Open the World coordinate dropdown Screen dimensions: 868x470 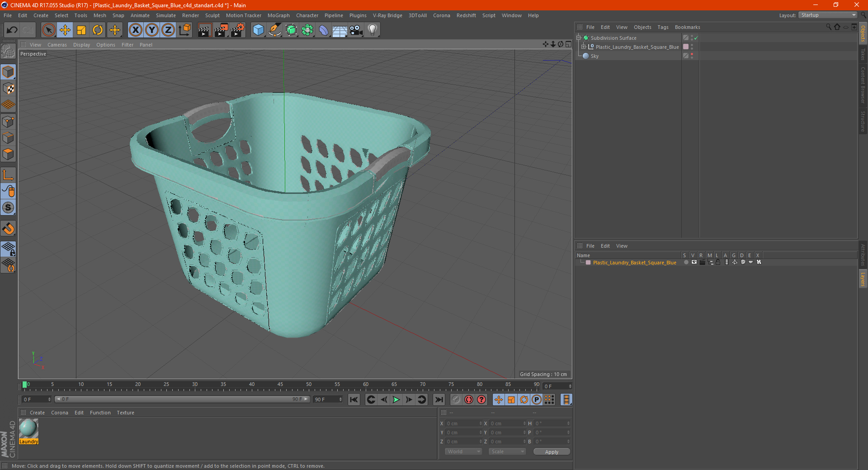[x=463, y=451]
